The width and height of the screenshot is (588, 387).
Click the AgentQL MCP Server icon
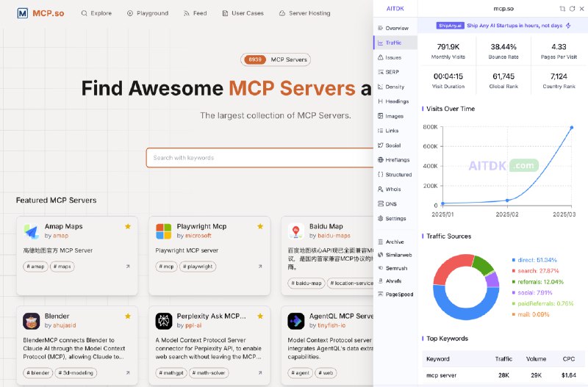point(296,321)
